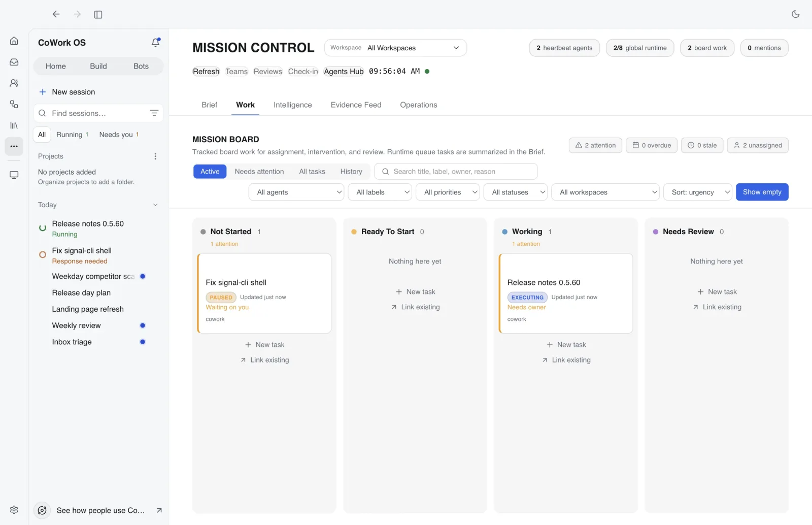812x525 pixels.
Task: Click the board search title field
Action: 456,172
